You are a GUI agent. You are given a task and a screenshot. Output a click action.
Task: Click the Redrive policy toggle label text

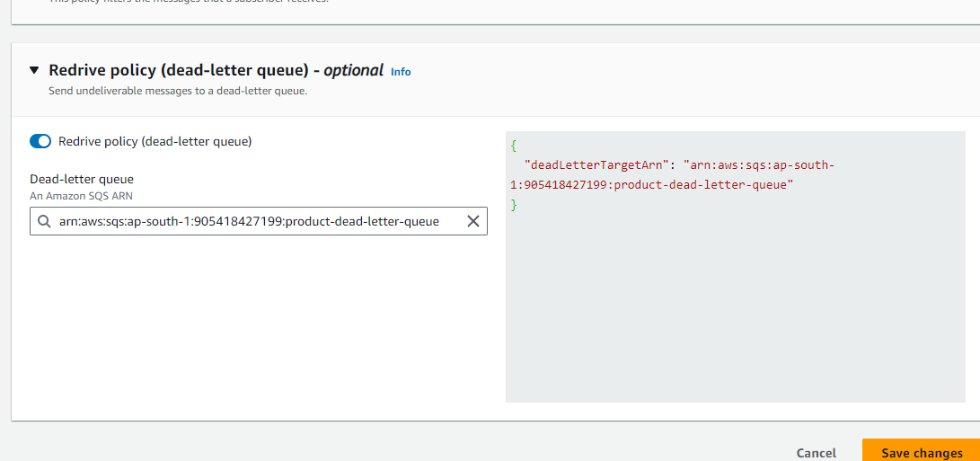point(155,141)
